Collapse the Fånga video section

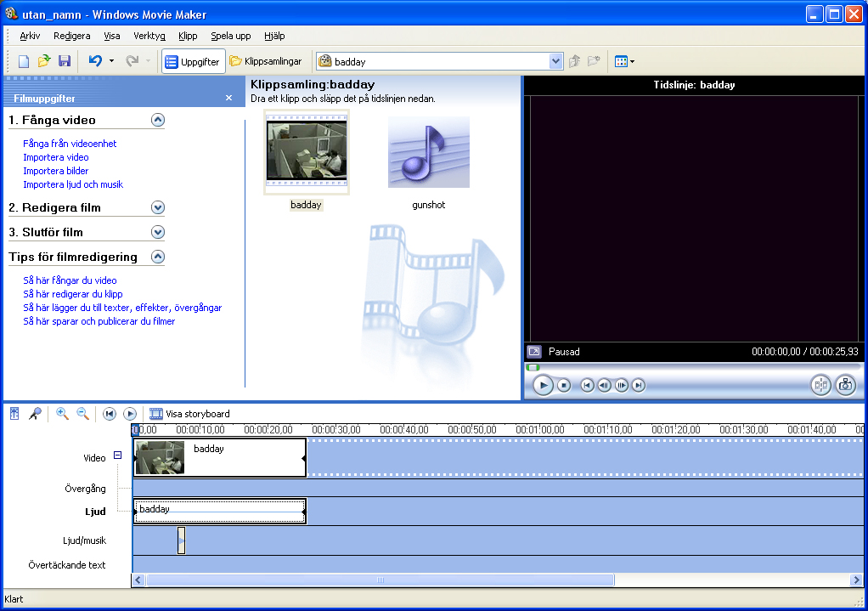[158, 120]
